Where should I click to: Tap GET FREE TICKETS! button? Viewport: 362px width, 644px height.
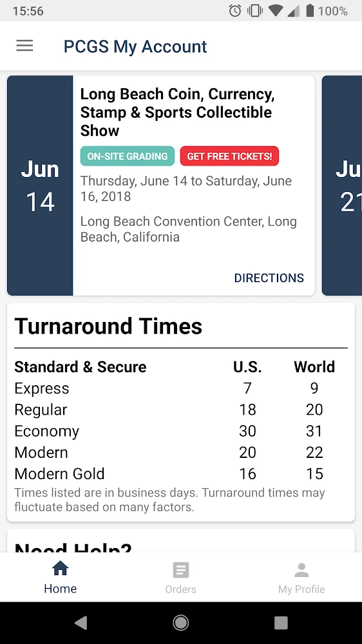tap(229, 156)
